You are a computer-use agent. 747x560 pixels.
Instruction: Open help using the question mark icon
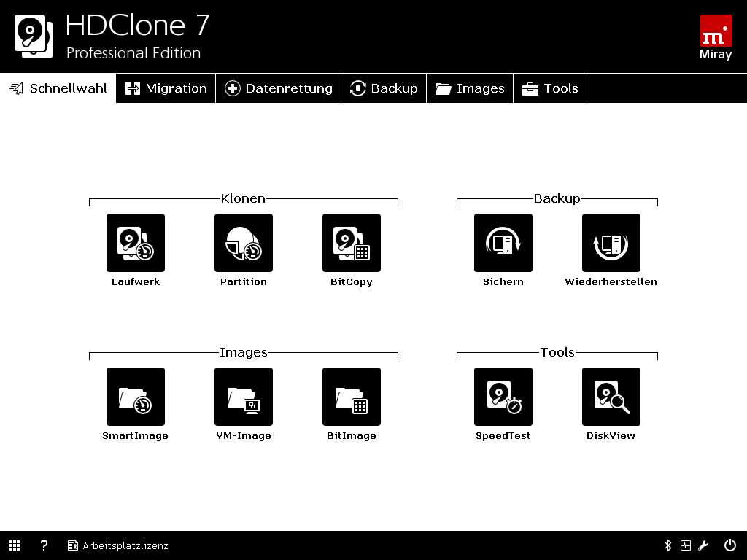[44, 545]
